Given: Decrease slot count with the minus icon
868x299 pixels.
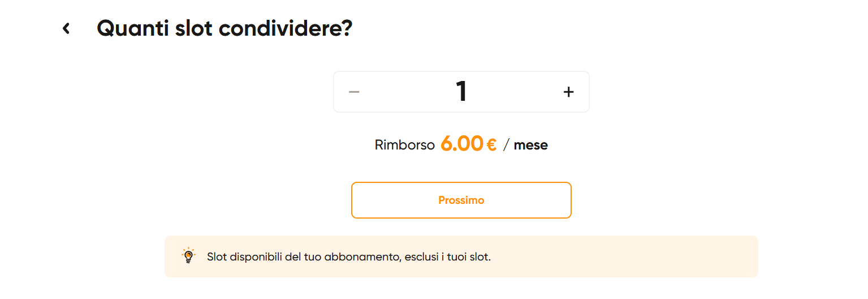Looking at the screenshot, I should tap(354, 92).
